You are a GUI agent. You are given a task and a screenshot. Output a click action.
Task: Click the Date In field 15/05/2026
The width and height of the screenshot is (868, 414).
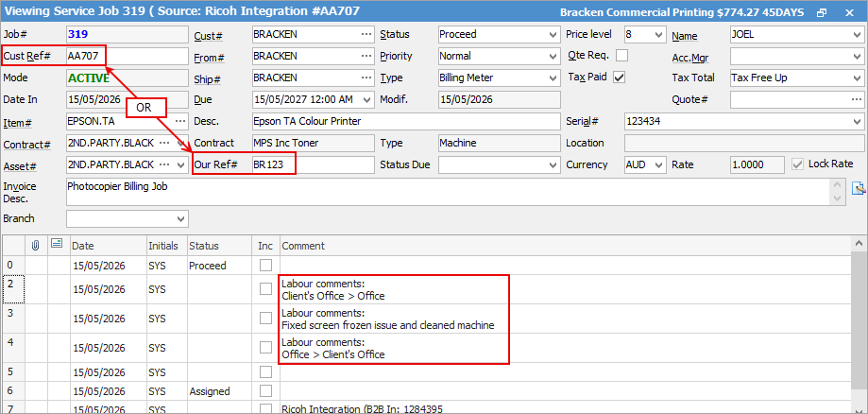pos(127,100)
